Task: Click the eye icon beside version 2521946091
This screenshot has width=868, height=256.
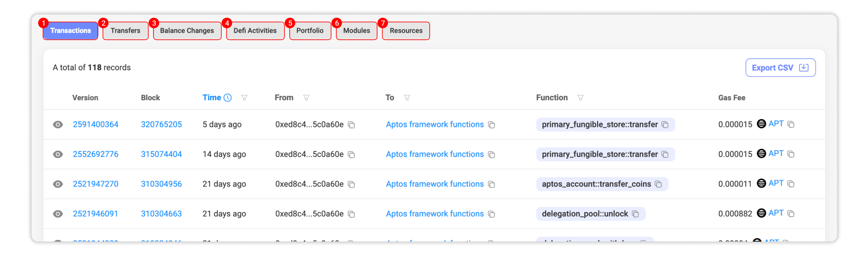Action: pos(58,214)
